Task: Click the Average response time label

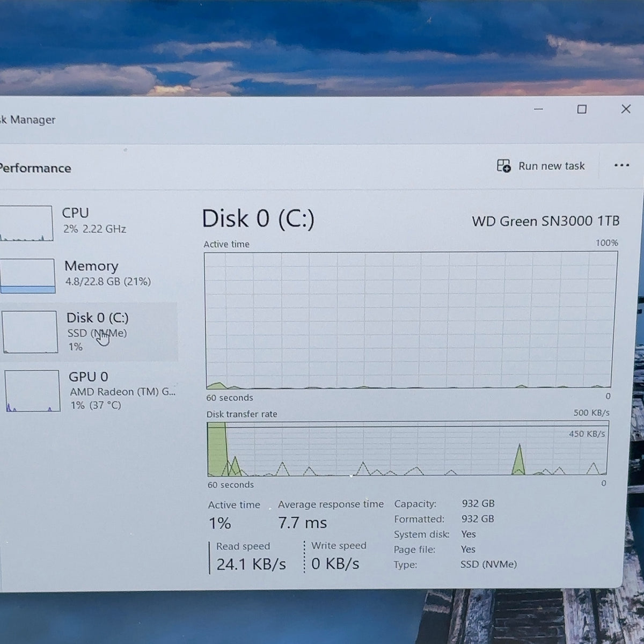Action: [331, 504]
